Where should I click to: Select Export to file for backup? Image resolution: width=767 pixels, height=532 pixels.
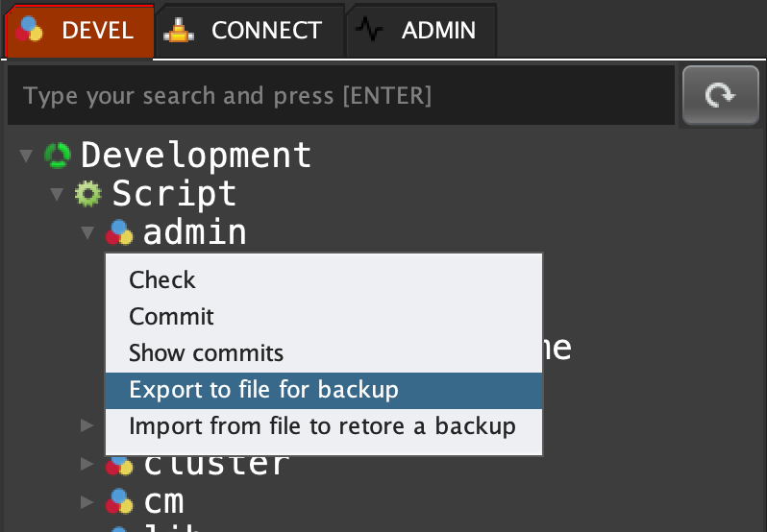tap(263, 389)
